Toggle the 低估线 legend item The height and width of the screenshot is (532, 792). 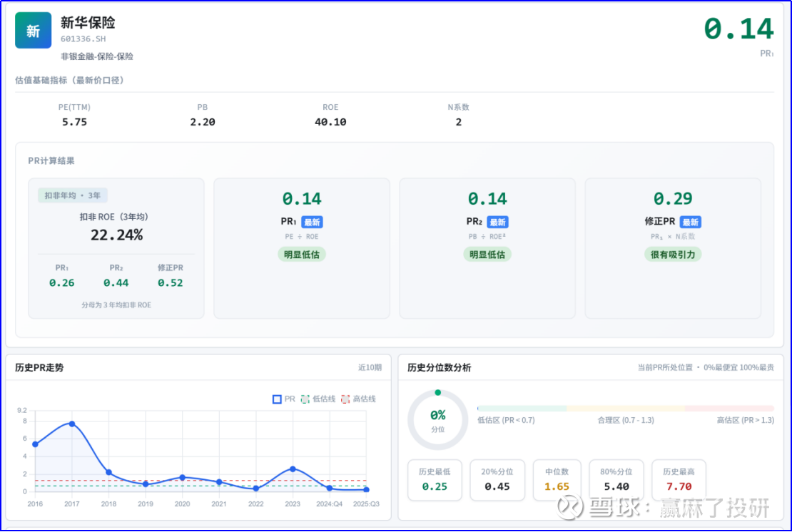coord(318,399)
